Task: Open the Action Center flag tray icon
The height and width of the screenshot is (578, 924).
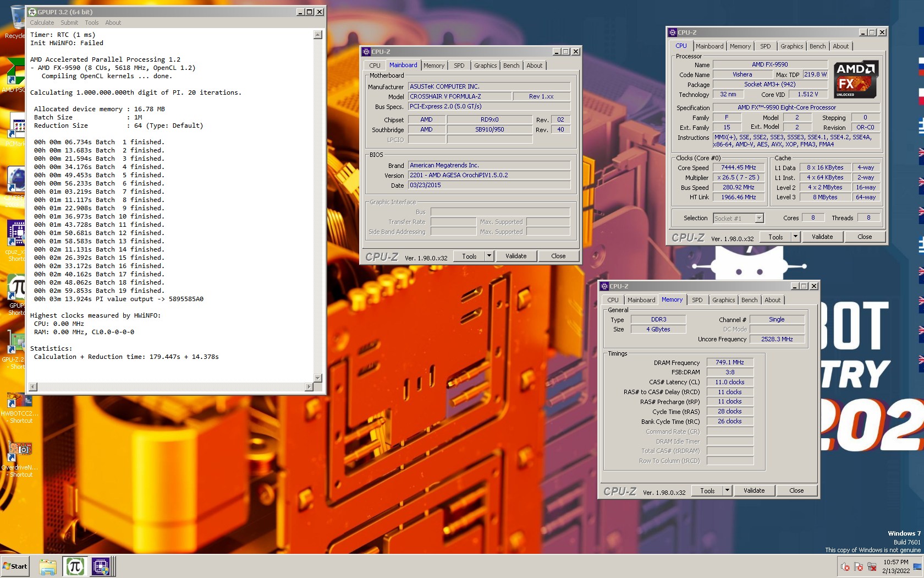Action: 859,566
